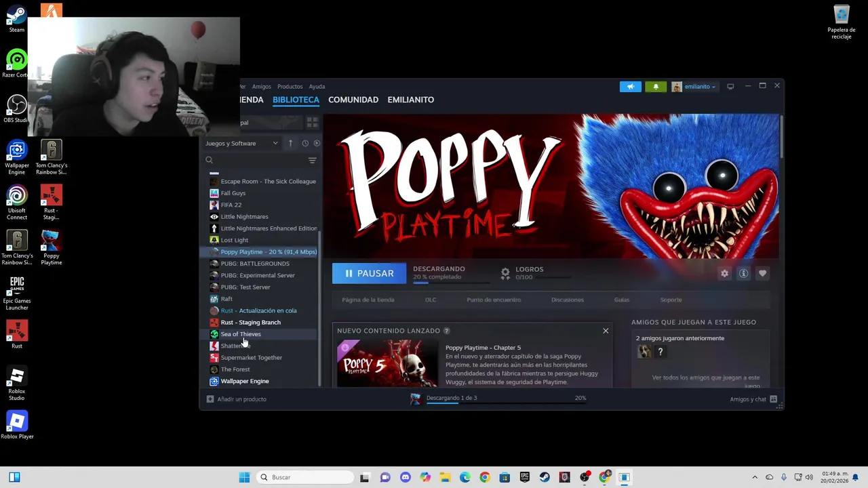Open Punto de encuentro link
868x488 pixels.
point(494,300)
